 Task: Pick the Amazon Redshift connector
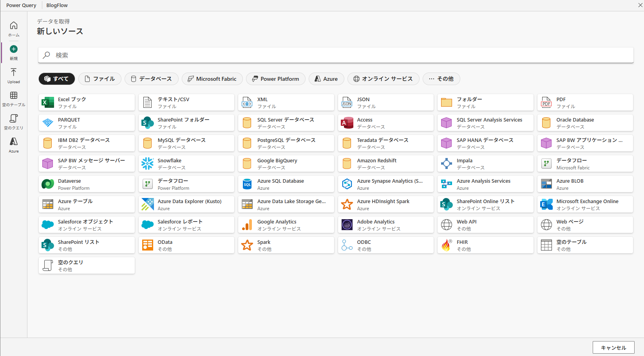pyautogui.click(x=386, y=164)
